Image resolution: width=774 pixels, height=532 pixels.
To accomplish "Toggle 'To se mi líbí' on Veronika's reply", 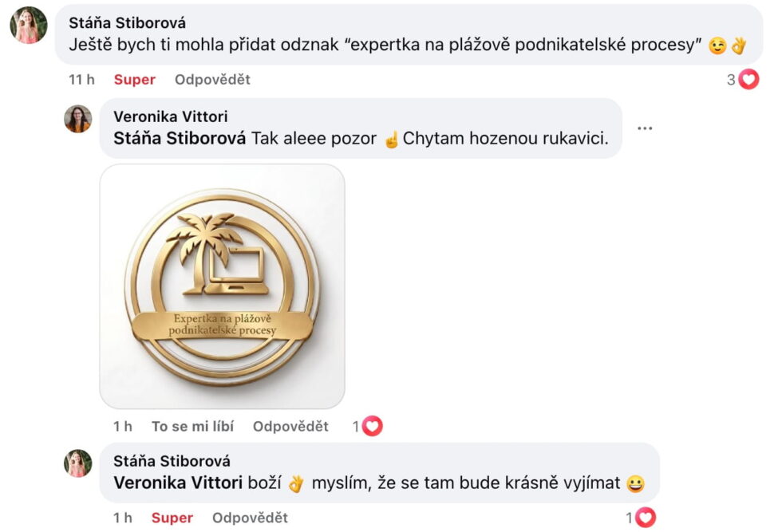I will click(192, 427).
